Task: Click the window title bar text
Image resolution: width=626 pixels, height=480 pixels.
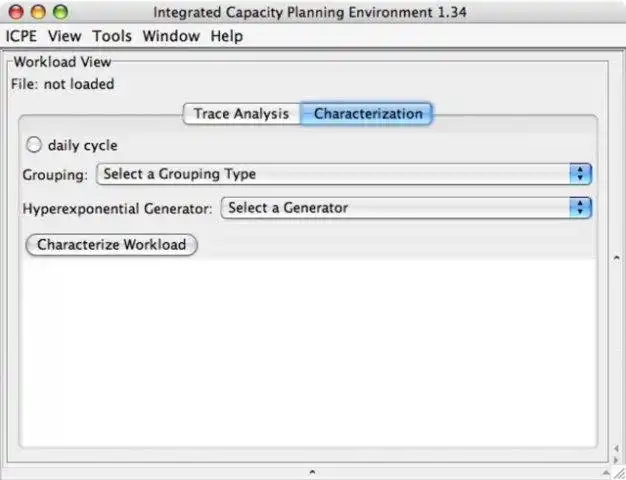Action: (x=310, y=13)
